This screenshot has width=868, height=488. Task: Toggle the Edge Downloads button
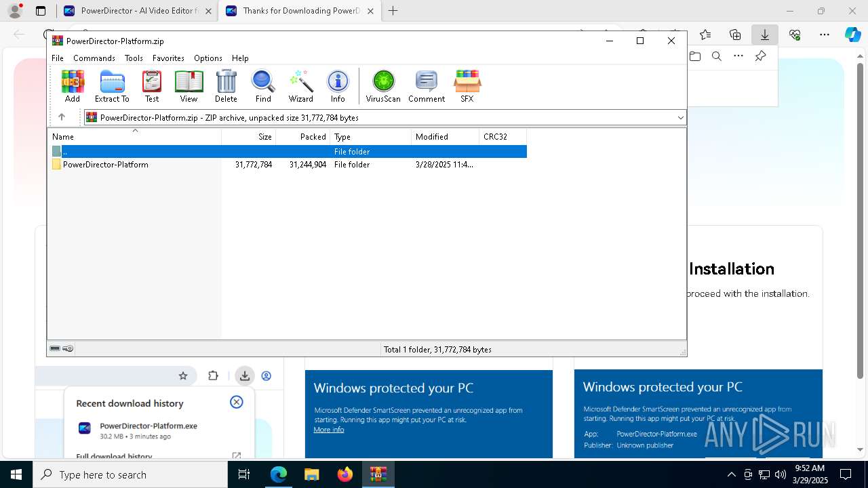pyautogui.click(x=765, y=35)
